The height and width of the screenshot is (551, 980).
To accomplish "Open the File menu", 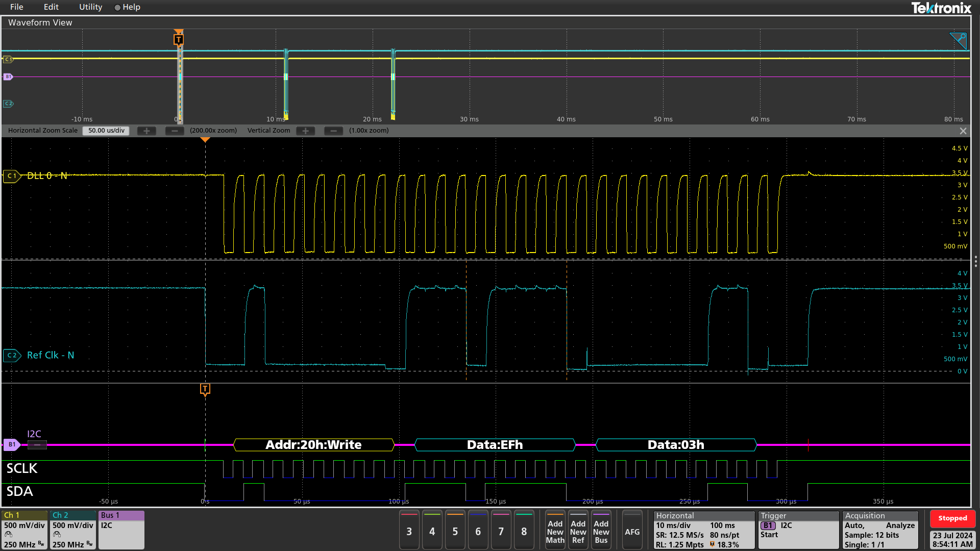I will (x=16, y=7).
